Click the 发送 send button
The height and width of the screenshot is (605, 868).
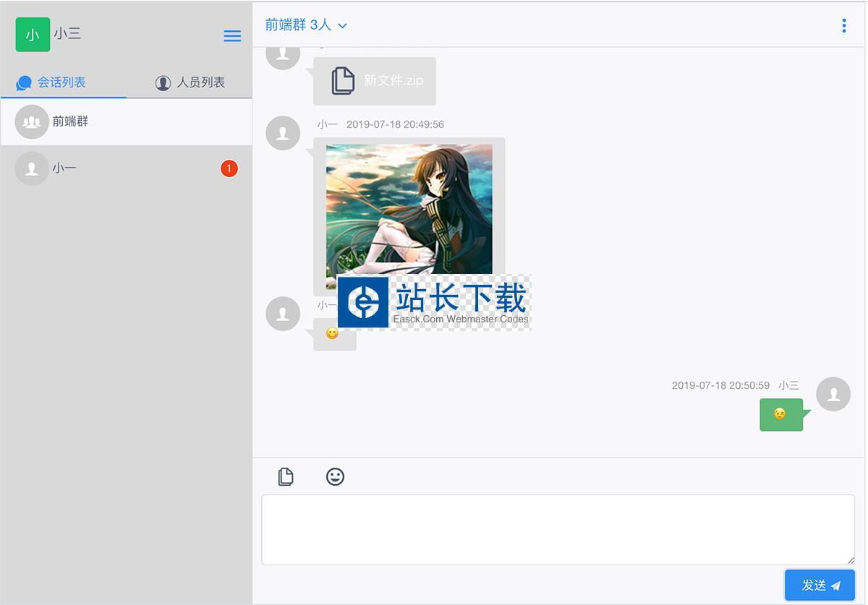pos(820,585)
